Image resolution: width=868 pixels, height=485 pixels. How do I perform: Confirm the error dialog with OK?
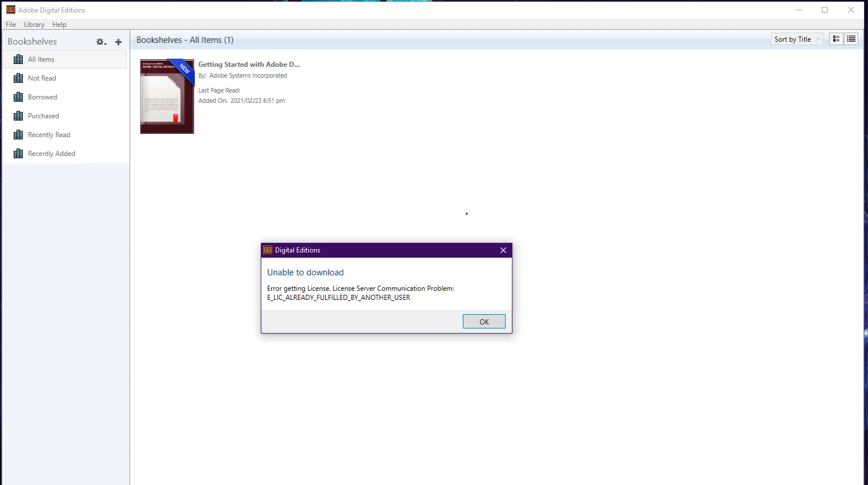pos(484,322)
